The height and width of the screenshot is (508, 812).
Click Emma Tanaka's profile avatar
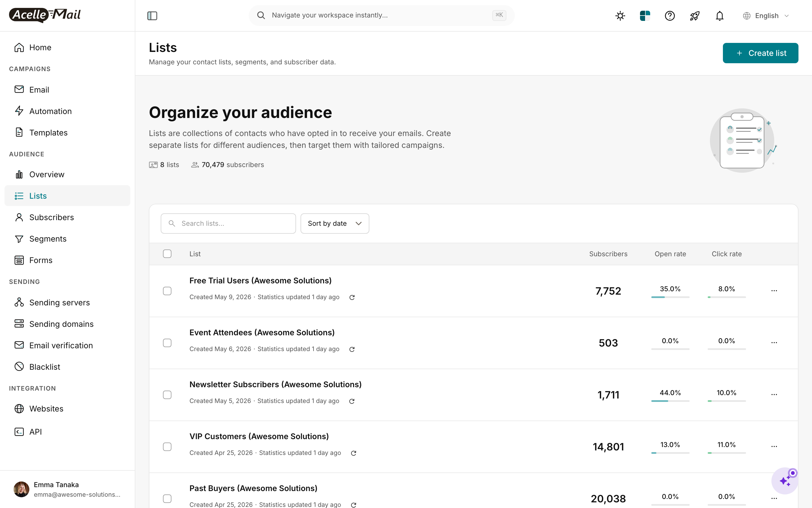21,489
